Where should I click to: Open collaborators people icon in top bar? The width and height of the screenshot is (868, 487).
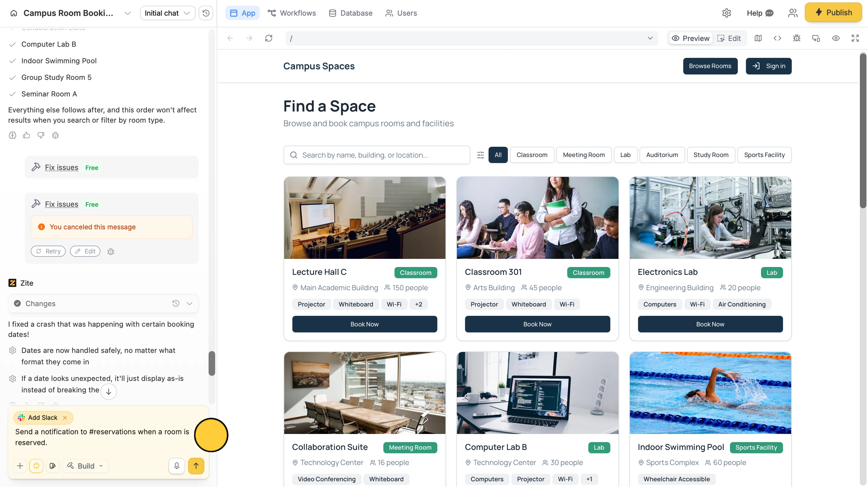[793, 13]
